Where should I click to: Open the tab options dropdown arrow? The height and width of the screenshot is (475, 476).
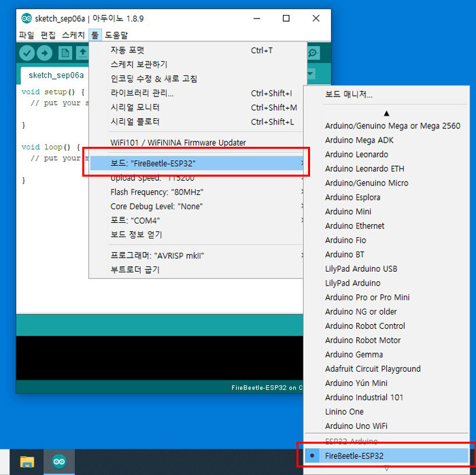(x=311, y=73)
